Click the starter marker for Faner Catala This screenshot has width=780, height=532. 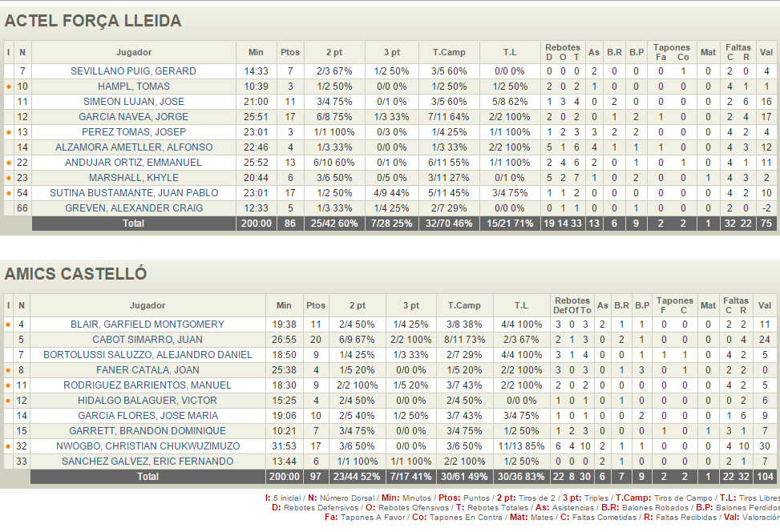[9, 370]
